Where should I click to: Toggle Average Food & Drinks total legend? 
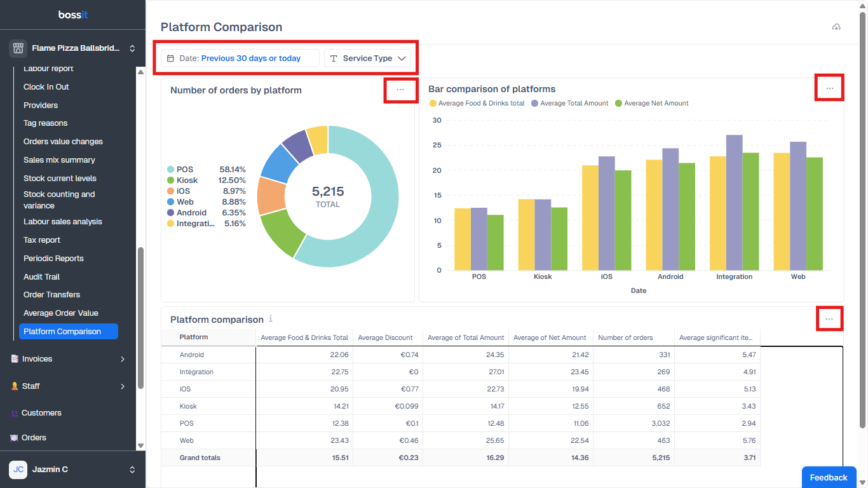477,104
